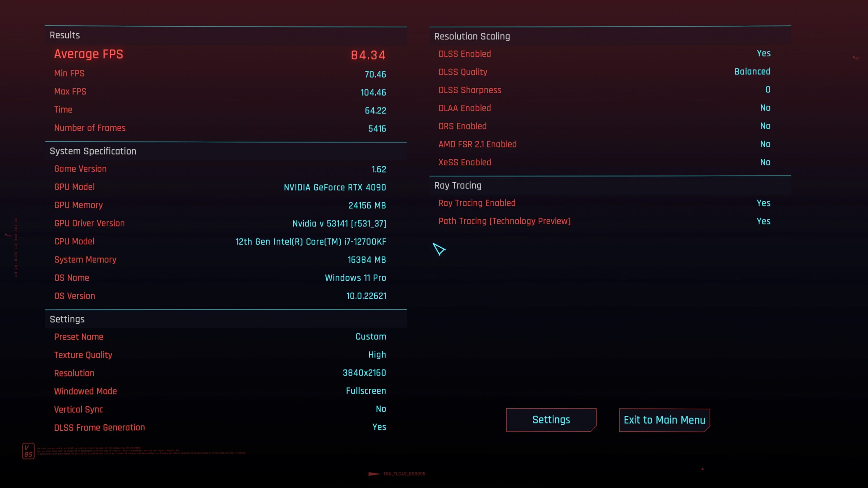
Task: Enable AMD FSR 2.1 setting
Action: pos(764,144)
